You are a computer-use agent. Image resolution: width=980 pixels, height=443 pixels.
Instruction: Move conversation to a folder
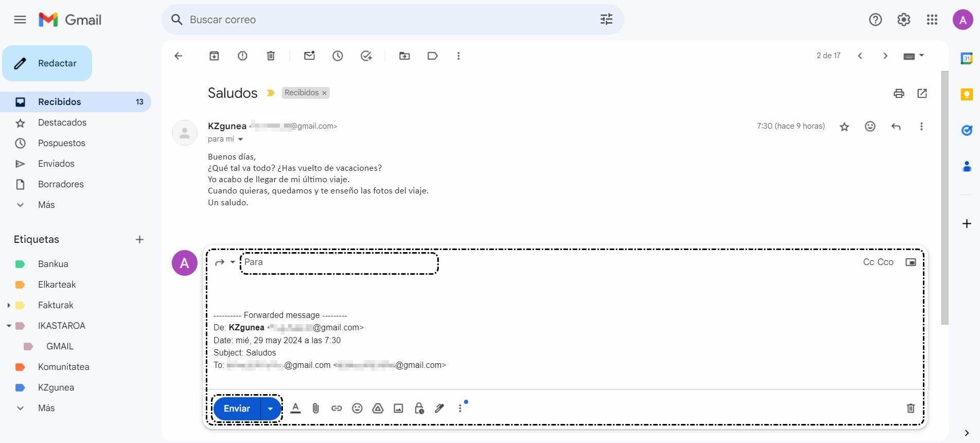click(404, 56)
